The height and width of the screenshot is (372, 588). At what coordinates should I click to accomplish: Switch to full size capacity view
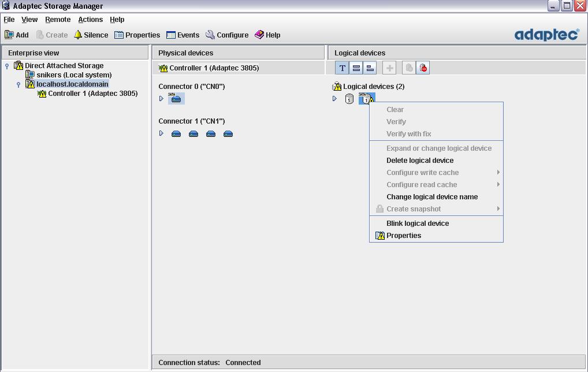click(356, 68)
